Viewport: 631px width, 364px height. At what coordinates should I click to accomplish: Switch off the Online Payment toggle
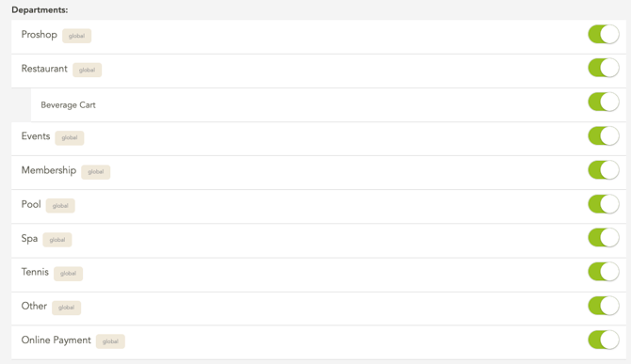(604, 340)
